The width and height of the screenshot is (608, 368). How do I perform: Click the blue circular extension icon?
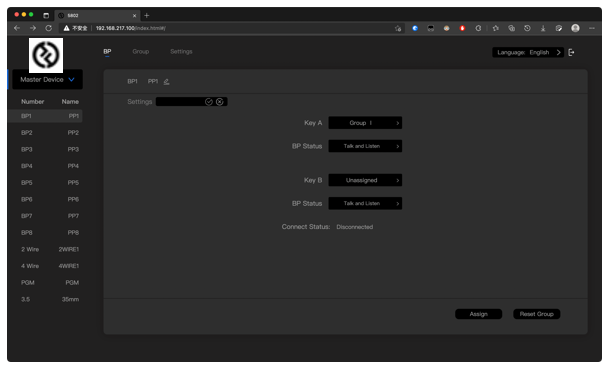pyautogui.click(x=415, y=28)
